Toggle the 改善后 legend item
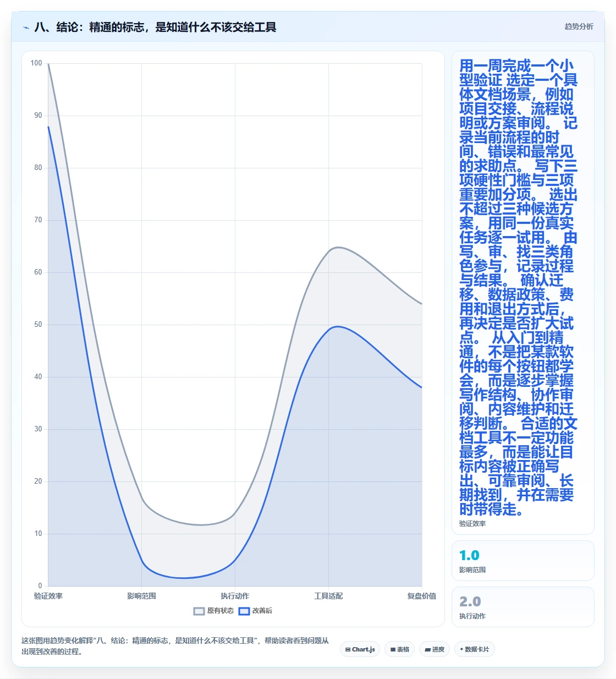This screenshot has height=679, width=616. pyautogui.click(x=255, y=611)
